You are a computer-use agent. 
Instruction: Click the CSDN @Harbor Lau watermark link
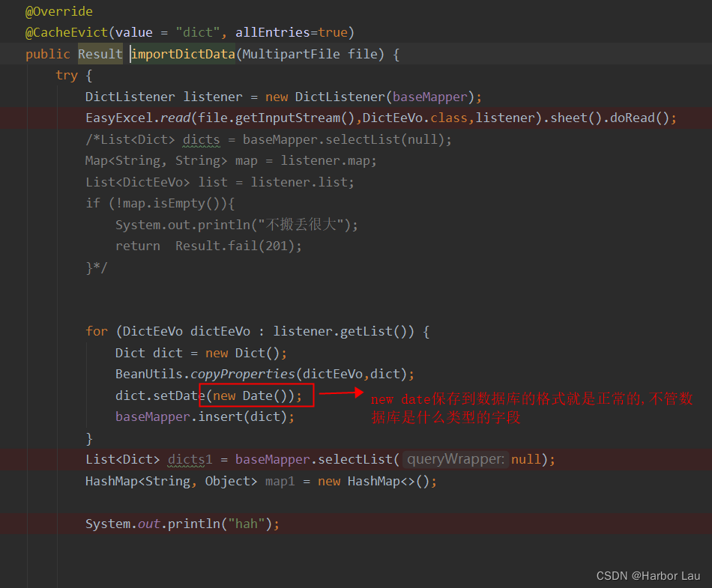point(648,575)
